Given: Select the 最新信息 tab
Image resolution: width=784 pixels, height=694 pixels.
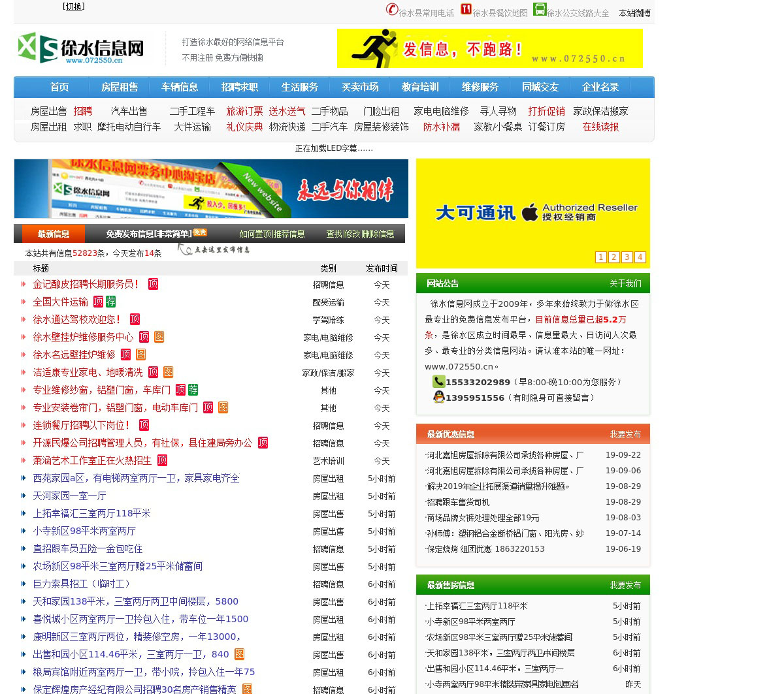Looking at the screenshot, I should [54, 234].
